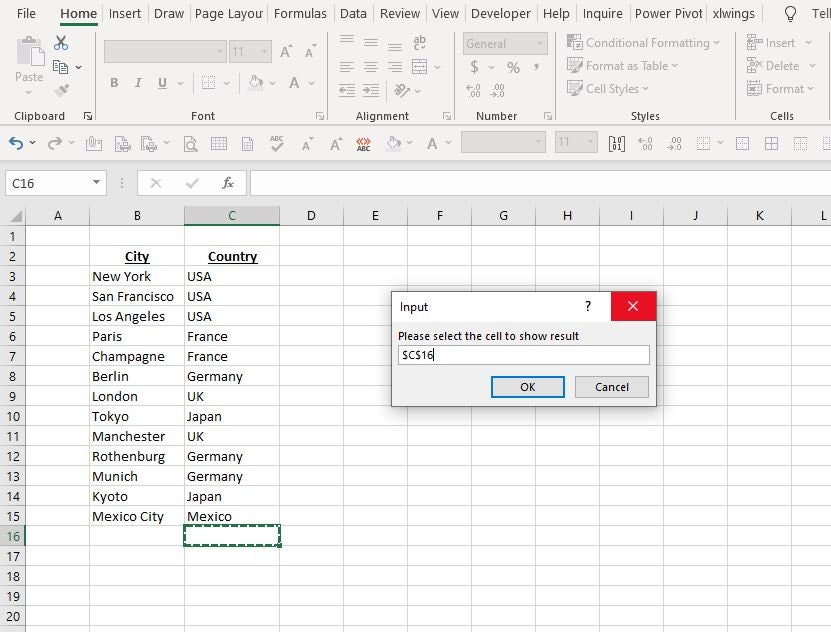Toggle Align Left in Alignment group
This screenshot has height=632, width=831.
point(347,67)
